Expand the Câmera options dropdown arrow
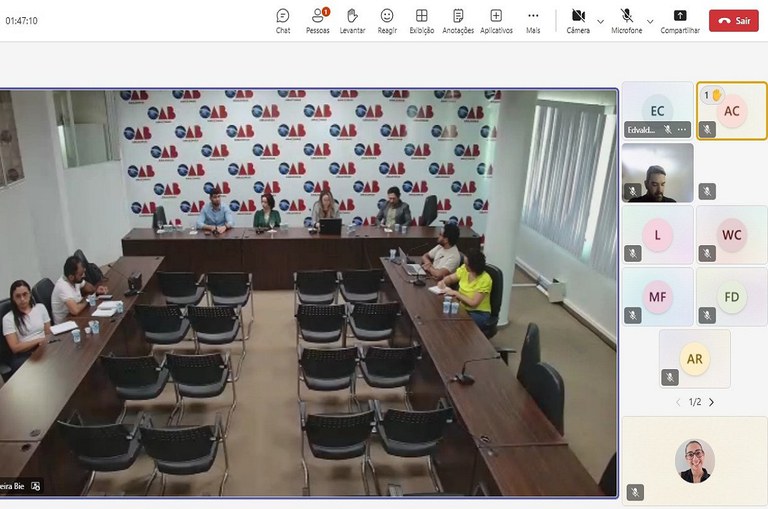The image size is (768, 509). (x=600, y=21)
